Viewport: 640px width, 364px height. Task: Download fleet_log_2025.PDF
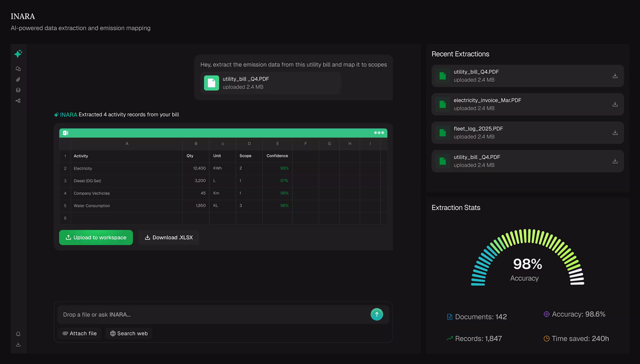[615, 132]
